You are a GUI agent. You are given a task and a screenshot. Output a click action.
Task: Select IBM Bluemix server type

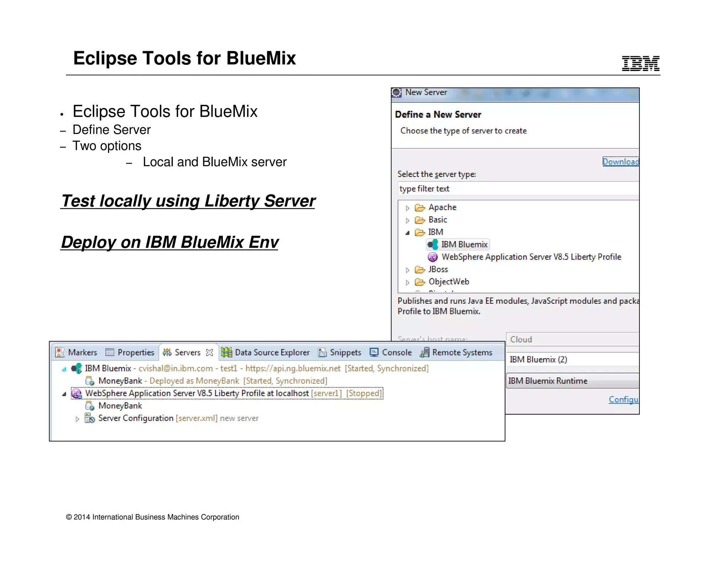pyautogui.click(x=458, y=244)
